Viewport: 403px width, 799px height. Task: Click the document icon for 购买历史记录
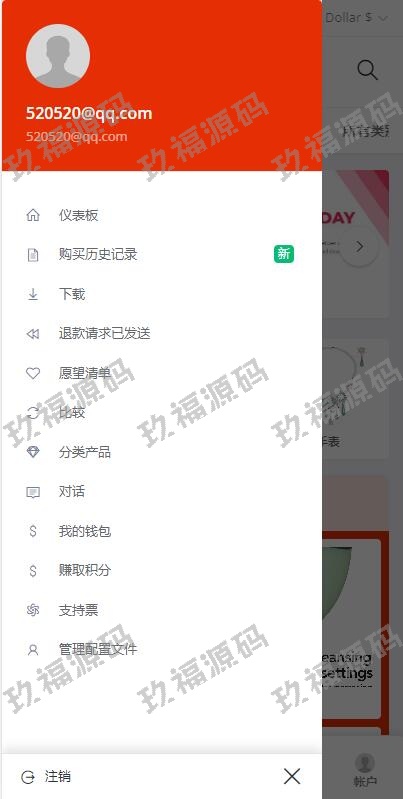[x=33, y=255]
